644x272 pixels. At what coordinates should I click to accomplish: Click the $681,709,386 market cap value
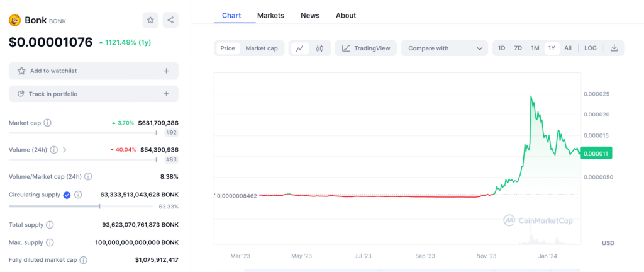tap(158, 123)
